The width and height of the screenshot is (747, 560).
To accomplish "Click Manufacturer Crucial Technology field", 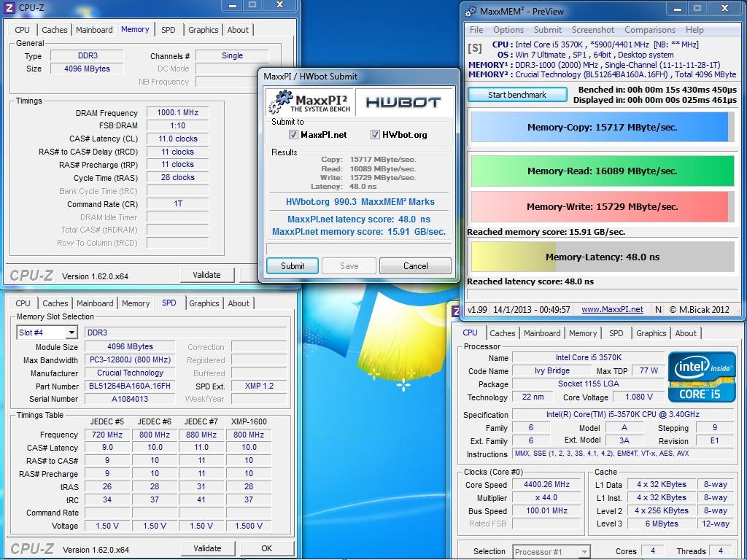I will [x=130, y=373].
